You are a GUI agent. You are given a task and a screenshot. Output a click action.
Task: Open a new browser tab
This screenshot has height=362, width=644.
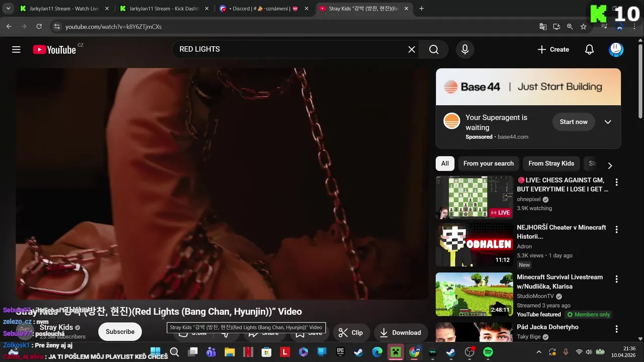click(x=422, y=9)
